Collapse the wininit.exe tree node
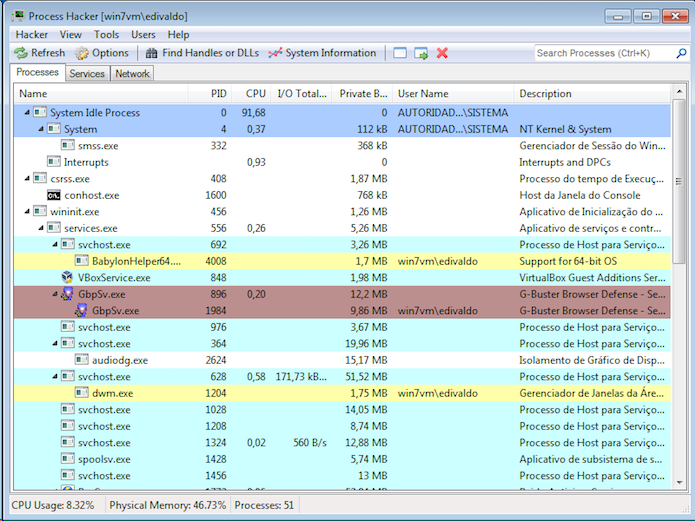This screenshot has height=521, width=695. coord(27,212)
